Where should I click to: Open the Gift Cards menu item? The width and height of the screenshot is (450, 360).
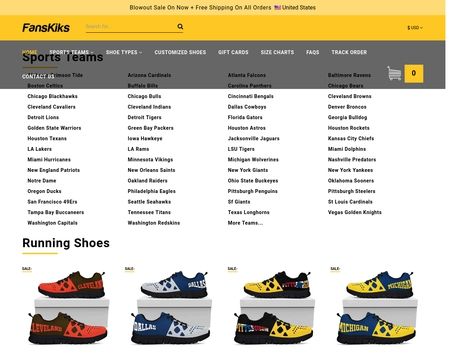[233, 52]
